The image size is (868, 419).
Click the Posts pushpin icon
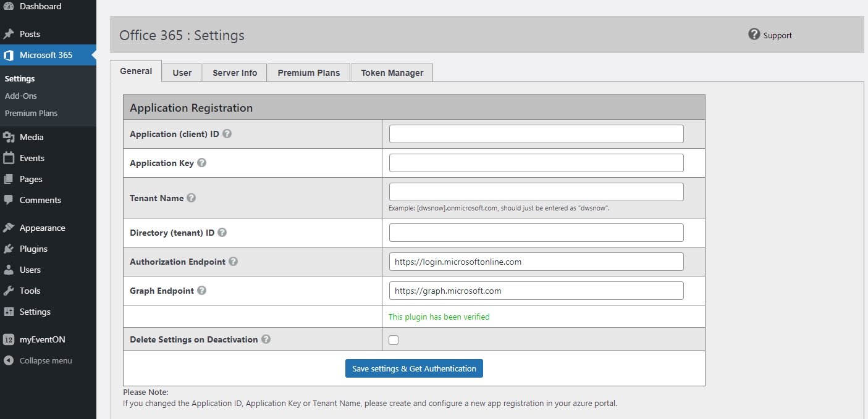(9, 34)
